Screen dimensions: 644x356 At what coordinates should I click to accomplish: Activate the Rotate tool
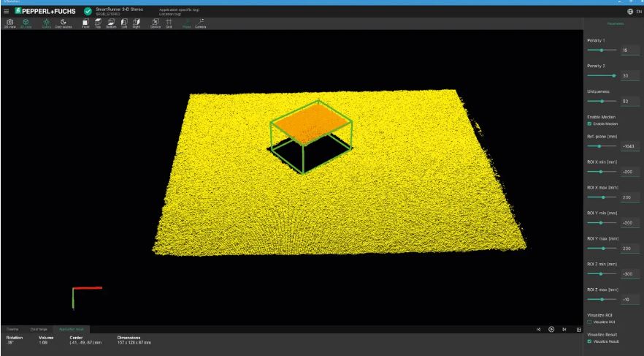point(187,23)
